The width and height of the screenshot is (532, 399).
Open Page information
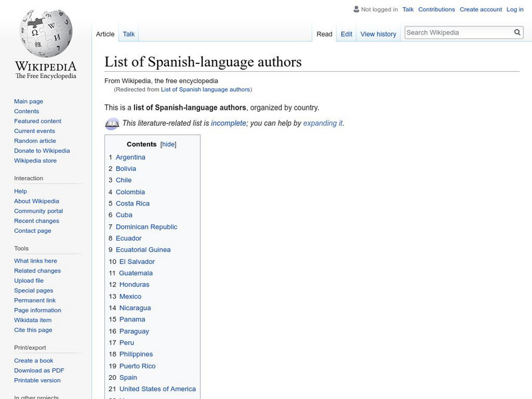tap(38, 310)
